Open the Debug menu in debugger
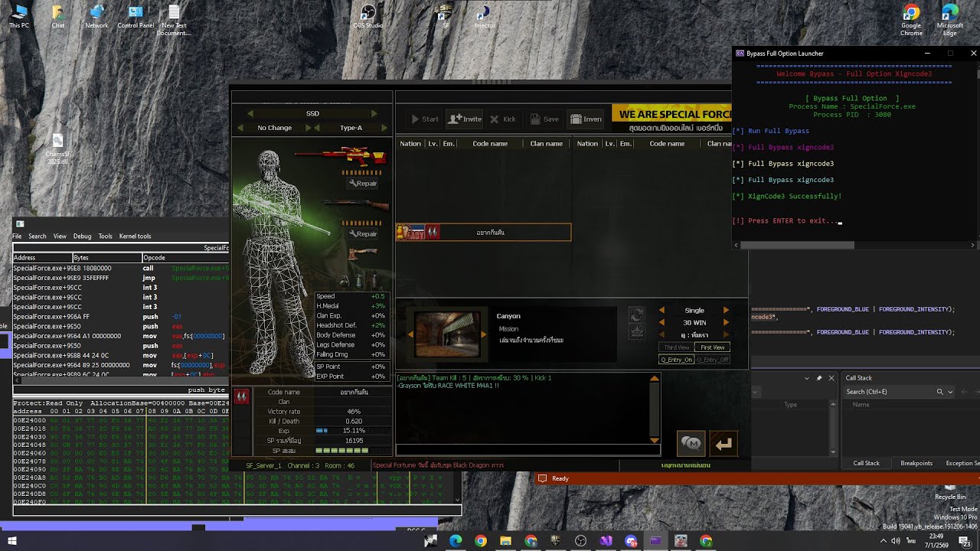This screenshot has width=980, height=551. point(82,236)
